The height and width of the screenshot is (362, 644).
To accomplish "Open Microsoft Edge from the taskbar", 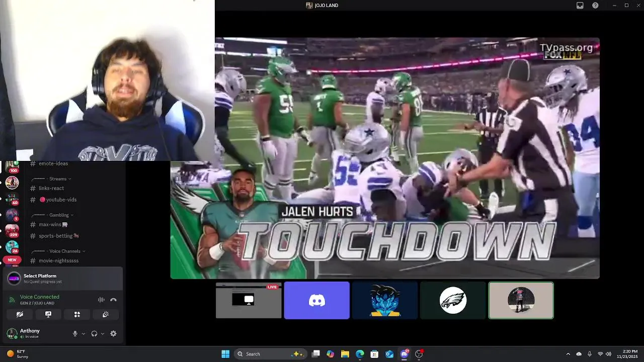I will pos(360,354).
